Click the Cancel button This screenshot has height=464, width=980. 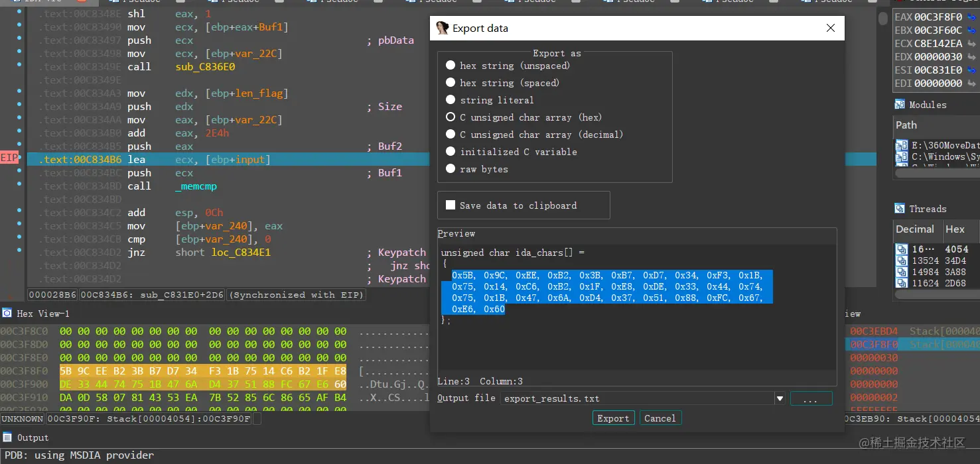pyautogui.click(x=660, y=418)
